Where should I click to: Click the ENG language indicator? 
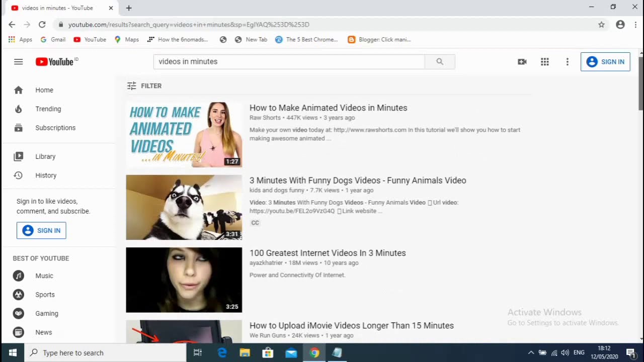tap(579, 353)
